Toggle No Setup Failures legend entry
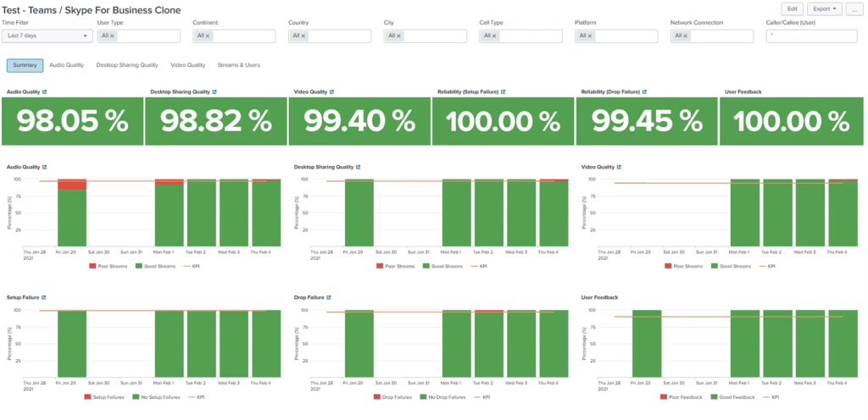The image size is (868, 420). (157, 397)
